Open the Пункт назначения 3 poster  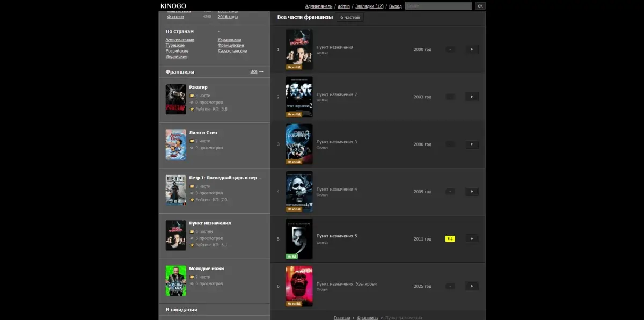(299, 144)
